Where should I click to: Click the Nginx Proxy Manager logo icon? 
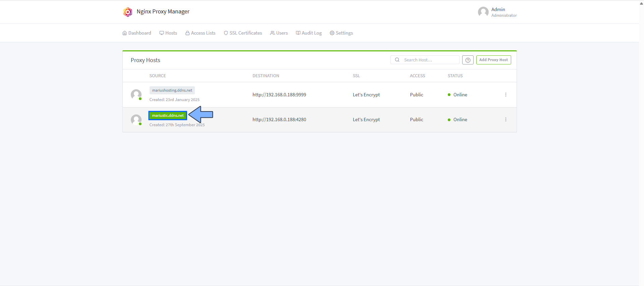pos(128,12)
